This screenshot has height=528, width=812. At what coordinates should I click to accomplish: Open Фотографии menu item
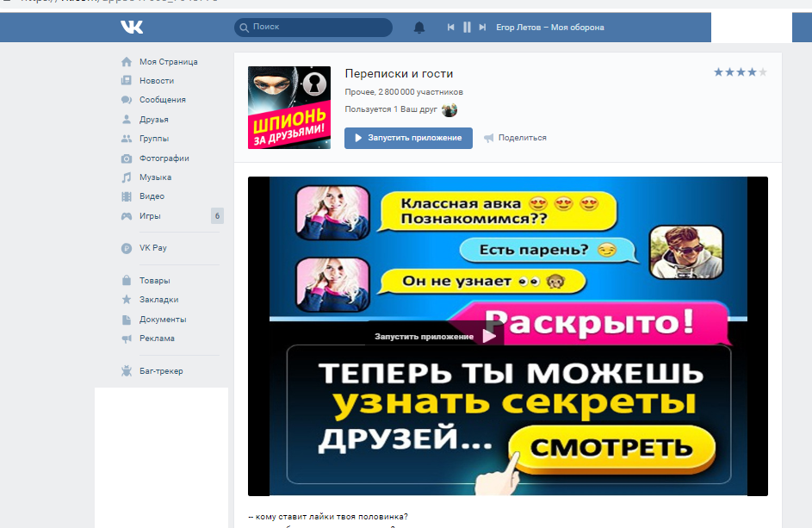pyautogui.click(x=164, y=158)
